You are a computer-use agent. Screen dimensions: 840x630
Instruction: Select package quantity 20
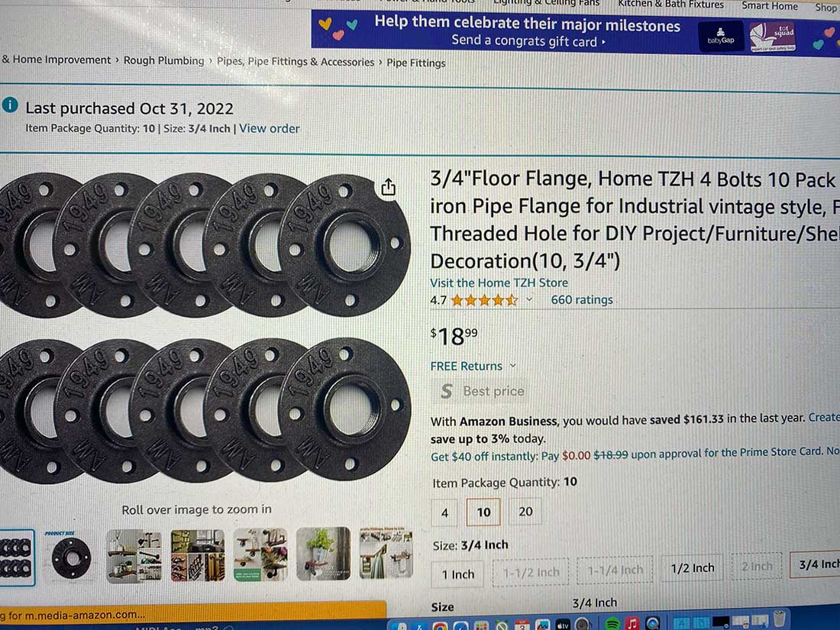(x=525, y=512)
